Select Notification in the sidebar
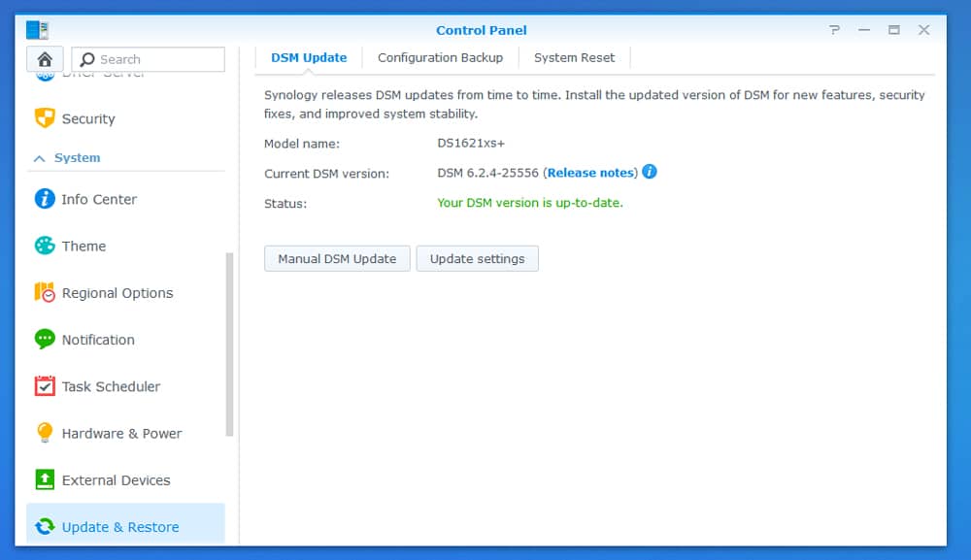Screen dimensions: 971x560 (x=125, y=340)
